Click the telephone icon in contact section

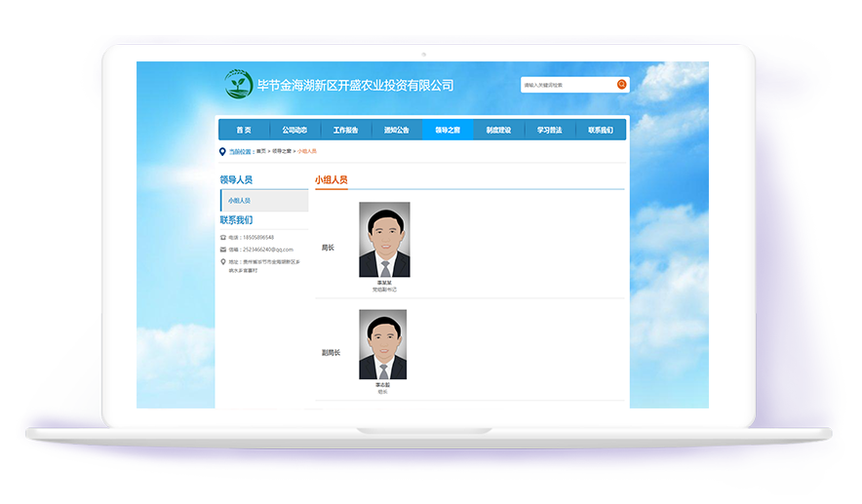[223, 237]
